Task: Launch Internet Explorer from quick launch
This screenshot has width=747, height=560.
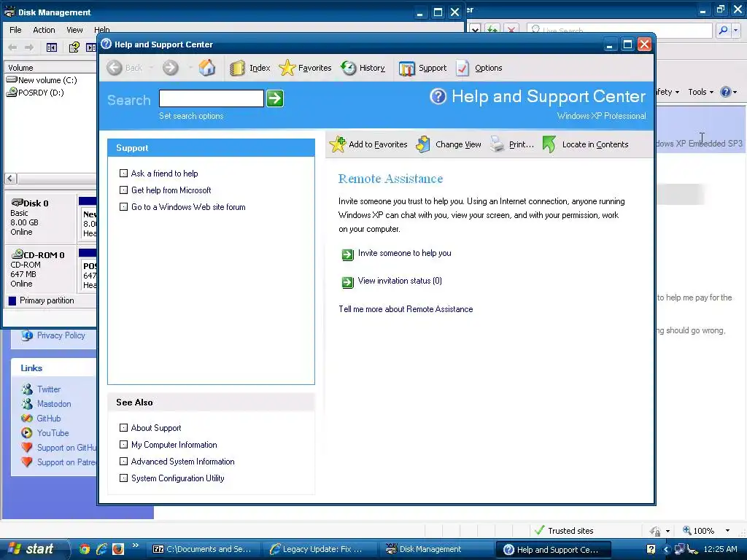Action: [x=101, y=549]
